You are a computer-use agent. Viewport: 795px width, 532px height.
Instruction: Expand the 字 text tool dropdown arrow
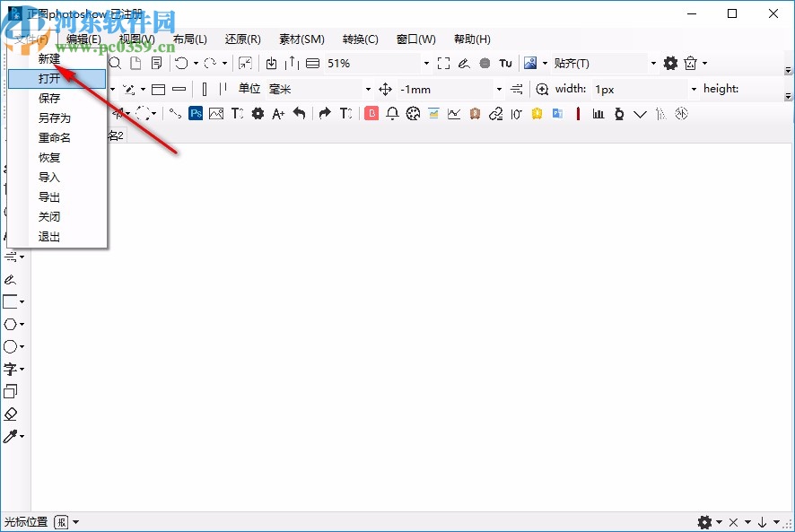tap(22, 369)
